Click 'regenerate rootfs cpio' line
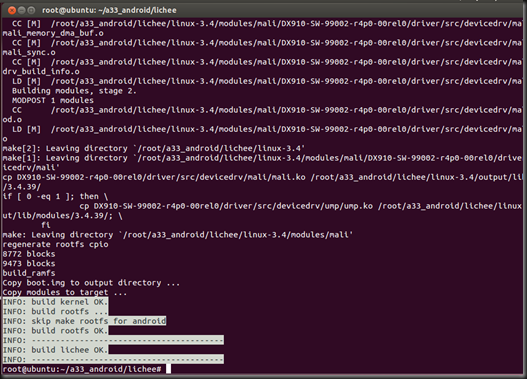527x379 pixels. click(x=55, y=244)
